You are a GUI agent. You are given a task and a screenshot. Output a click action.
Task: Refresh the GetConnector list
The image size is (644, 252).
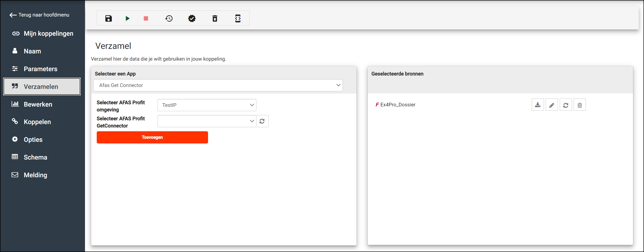(x=262, y=121)
